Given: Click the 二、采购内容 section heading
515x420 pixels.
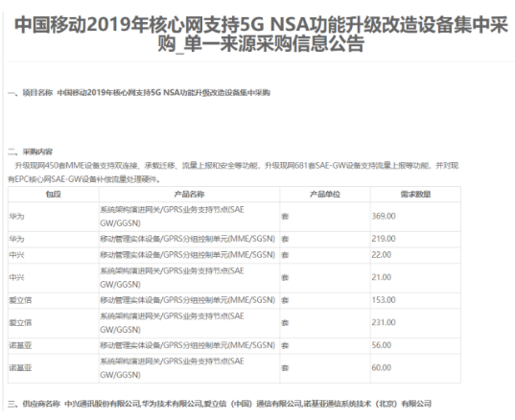Looking at the screenshot, I should pos(31,152).
